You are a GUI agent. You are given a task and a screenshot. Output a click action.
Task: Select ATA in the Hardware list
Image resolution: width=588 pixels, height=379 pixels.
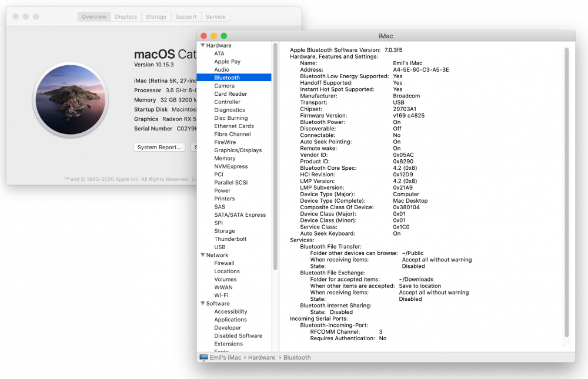click(x=219, y=53)
